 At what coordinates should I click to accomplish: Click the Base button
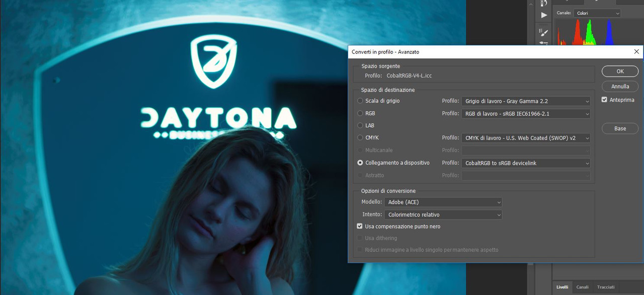pyautogui.click(x=620, y=128)
